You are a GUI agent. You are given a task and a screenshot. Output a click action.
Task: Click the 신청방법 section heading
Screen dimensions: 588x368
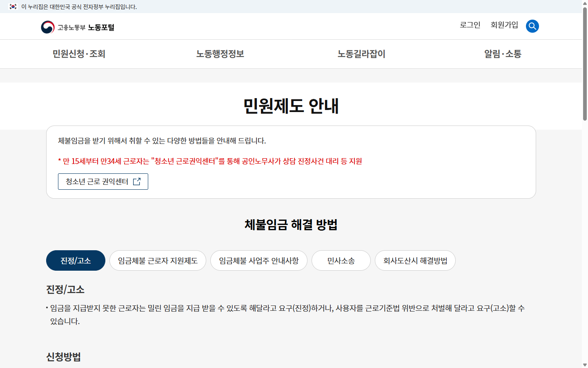tap(63, 357)
